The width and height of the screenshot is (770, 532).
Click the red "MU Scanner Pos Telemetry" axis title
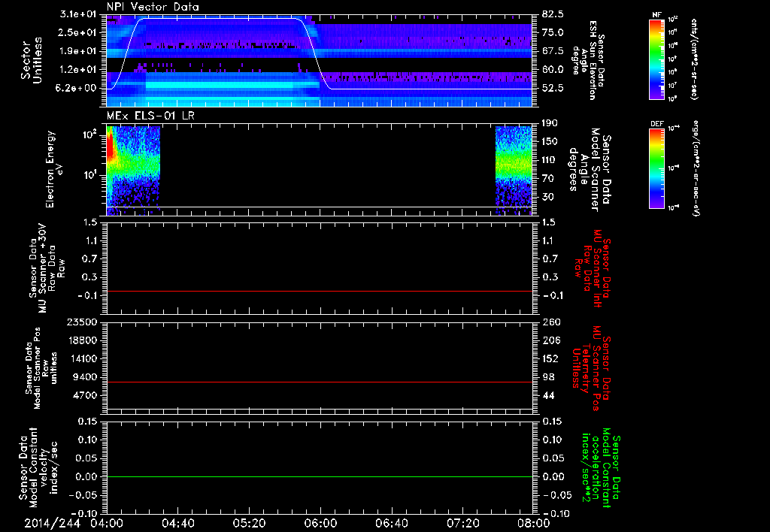tap(591, 368)
